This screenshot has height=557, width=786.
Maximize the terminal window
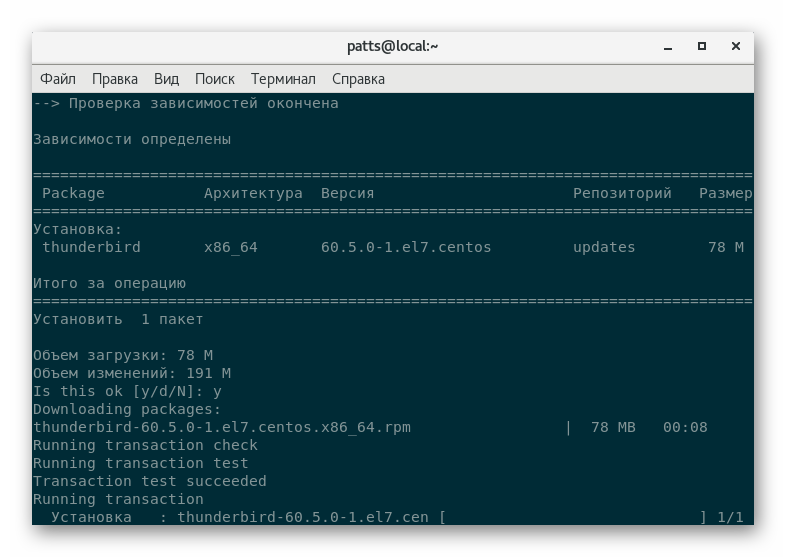click(702, 46)
